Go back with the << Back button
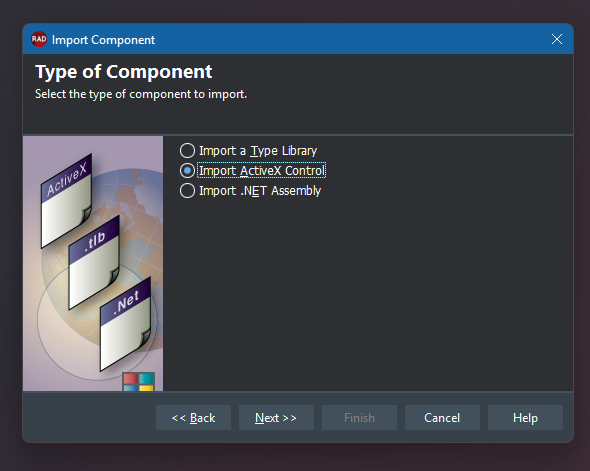This screenshot has width=590, height=471. (193, 418)
